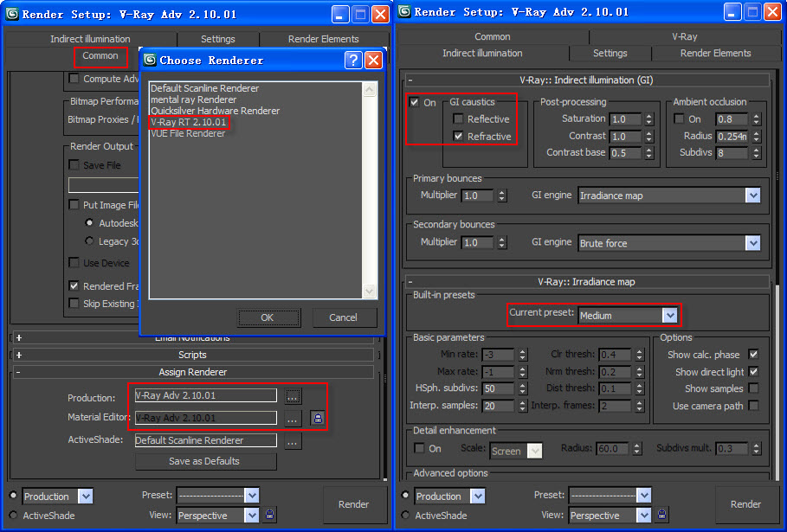787x532 pixels.
Task: Open Perspective View dropdown in right window
Action: (x=644, y=515)
